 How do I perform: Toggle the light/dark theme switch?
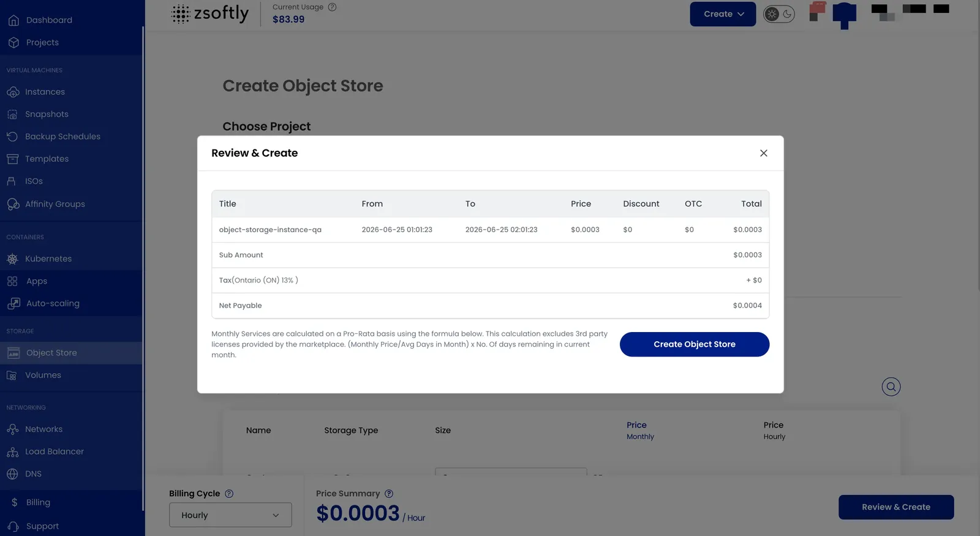coord(779,14)
